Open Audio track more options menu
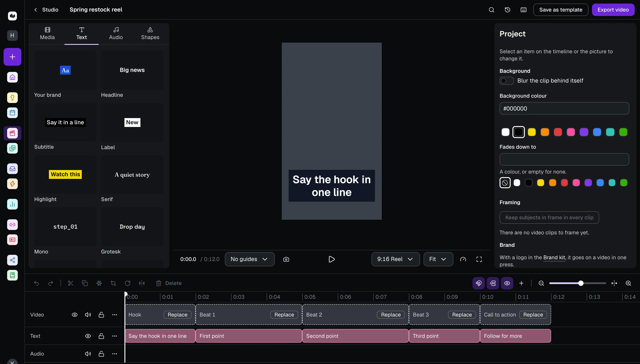640x364 pixels. pos(115,354)
